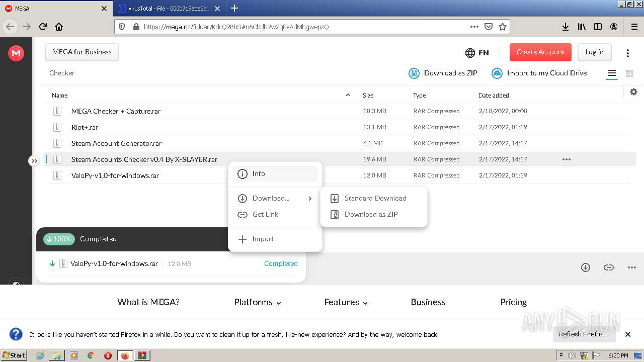The image size is (644, 362).
Task: Go back to previous page
Action: 10,27
